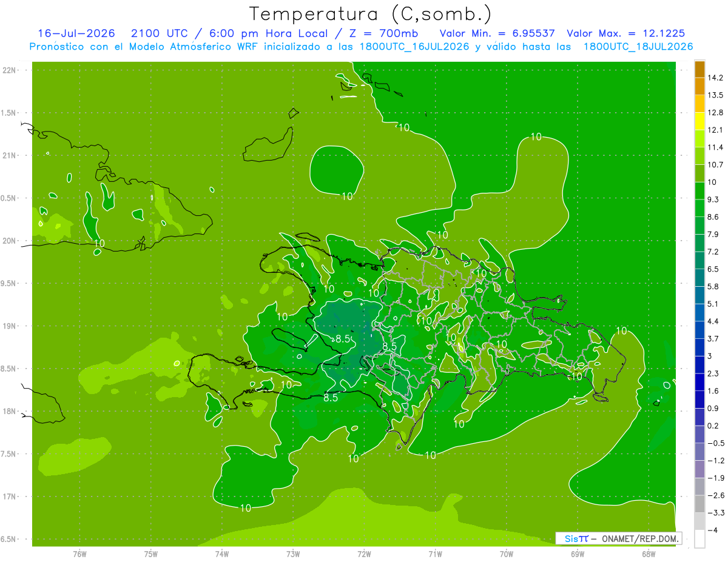
Task: Pick the dark blue swatch between 1.6 and 2.3
Action: 699,382
